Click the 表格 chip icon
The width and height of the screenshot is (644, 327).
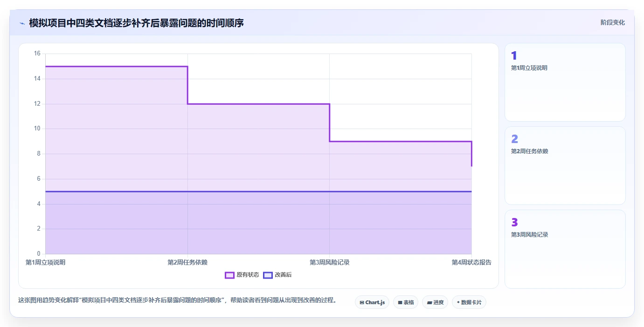400,302
